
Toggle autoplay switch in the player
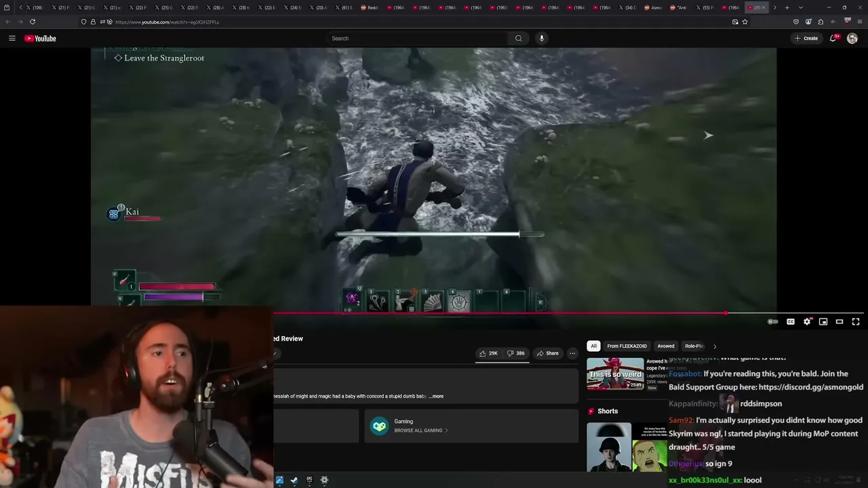click(773, 322)
